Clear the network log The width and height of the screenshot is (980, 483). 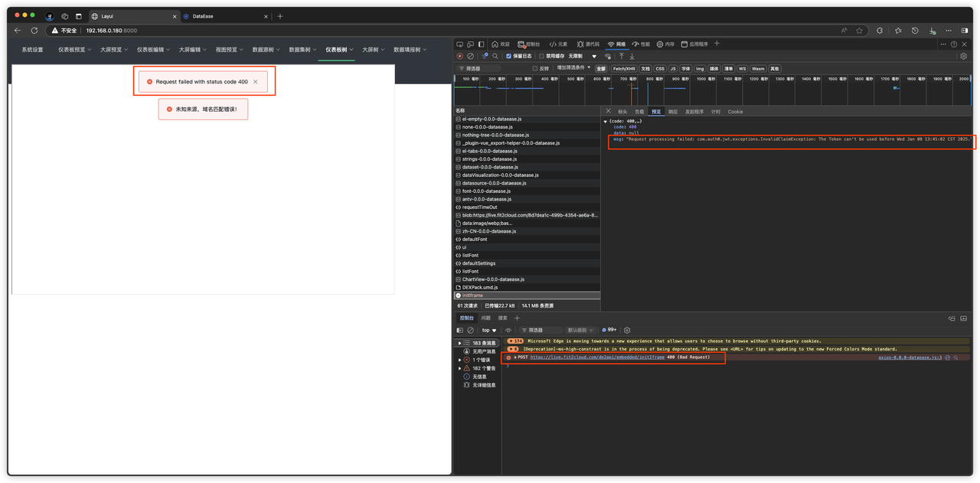pyautogui.click(x=470, y=56)
